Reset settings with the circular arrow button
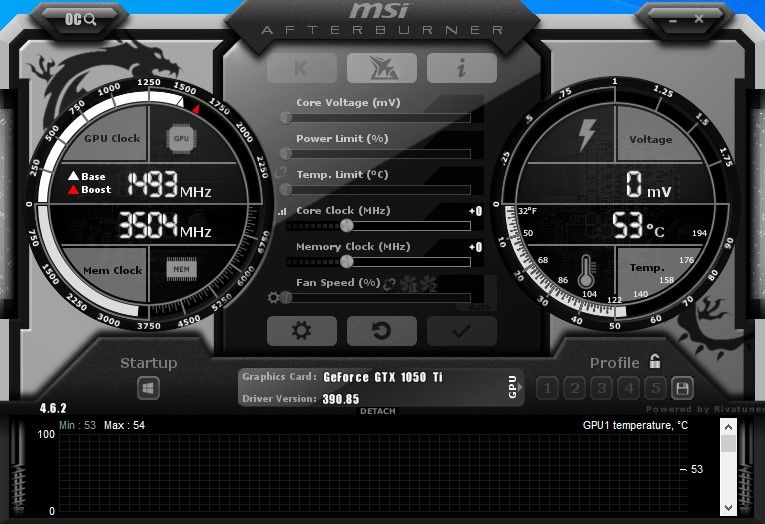This screenshot has height=524, width=765. [381, 330]
